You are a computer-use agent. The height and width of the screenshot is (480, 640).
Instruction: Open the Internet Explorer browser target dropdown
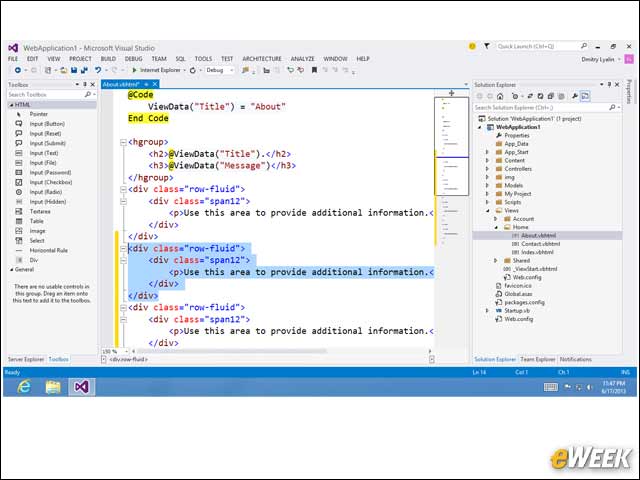184,70
